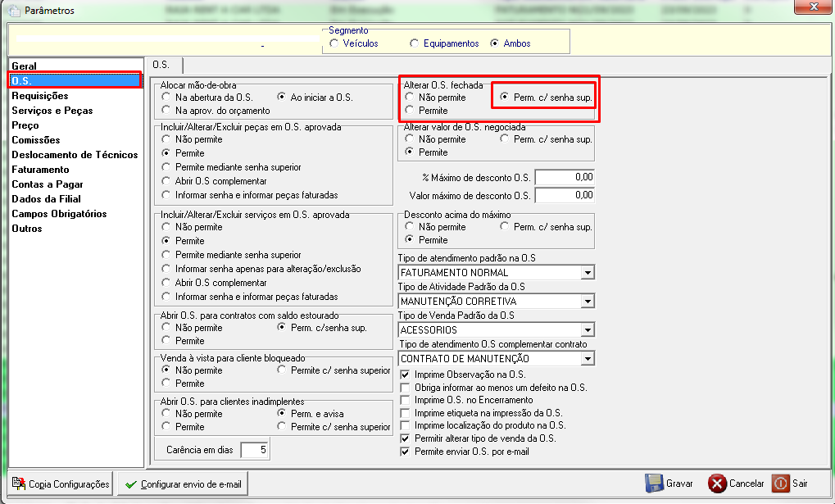The width and height of the screenshot is (835, 504).
Task: Select 'Permite c/ senha superior' for clientes inadimplentes
Action: click(282, 426)
